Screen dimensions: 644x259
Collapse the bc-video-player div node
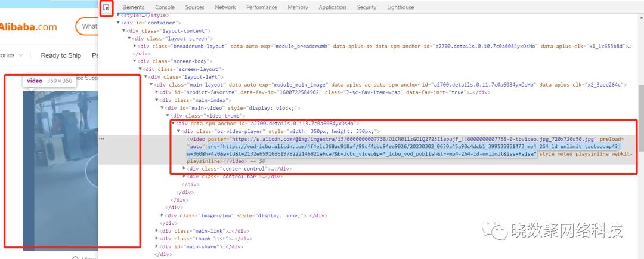[x=179, y=131]
